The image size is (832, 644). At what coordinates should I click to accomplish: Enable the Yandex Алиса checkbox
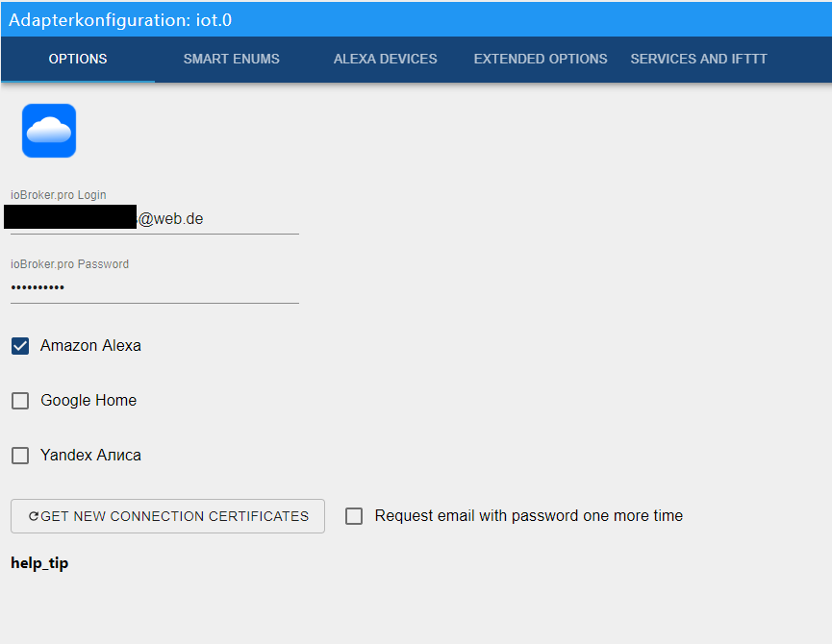click(x=20, y=456)
